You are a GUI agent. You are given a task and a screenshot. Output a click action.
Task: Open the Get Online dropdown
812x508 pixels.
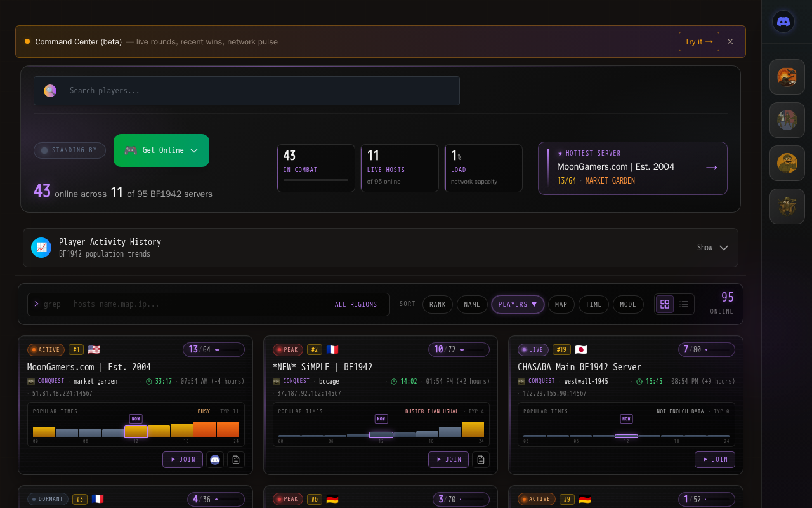pyautogui.click(x=161, y=150)
